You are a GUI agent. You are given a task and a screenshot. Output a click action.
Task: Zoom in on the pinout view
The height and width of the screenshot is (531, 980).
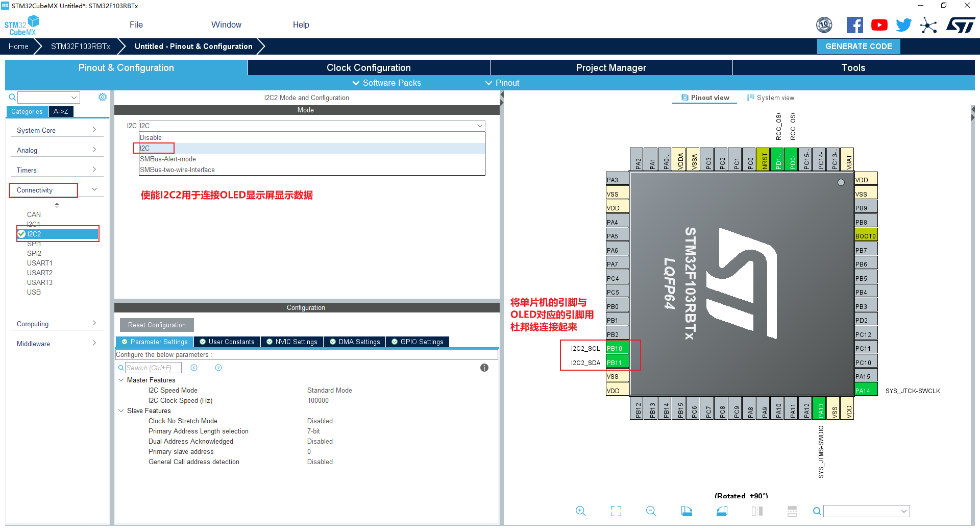(581, 511)
